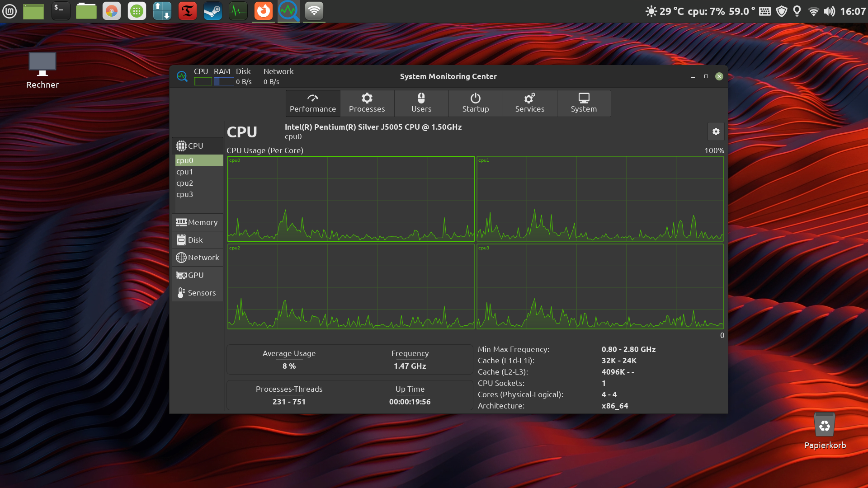Viewport: 868px width, 488px height.
Task: Select cpu2 core in sidebar list
Action: [199, 183]
